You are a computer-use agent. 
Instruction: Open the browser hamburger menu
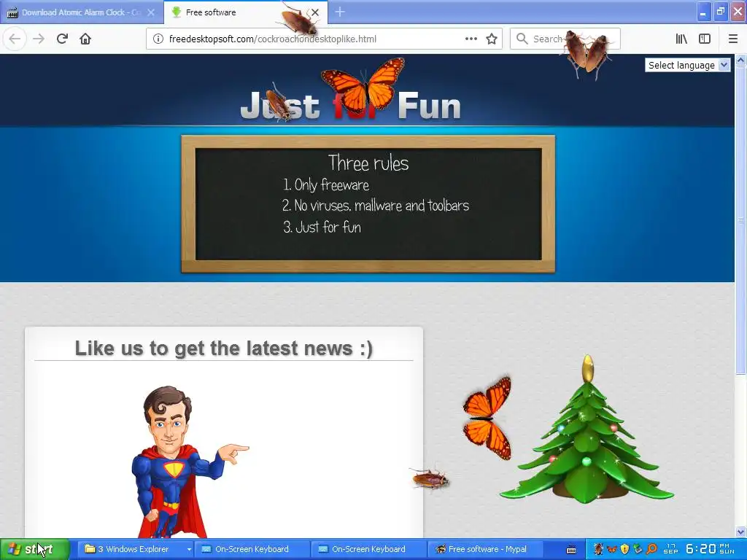click(x=732, y=39)
